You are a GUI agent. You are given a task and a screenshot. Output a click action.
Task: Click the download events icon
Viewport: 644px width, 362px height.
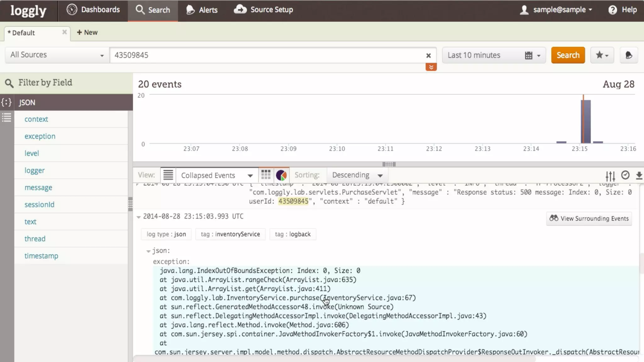point(639,175)
